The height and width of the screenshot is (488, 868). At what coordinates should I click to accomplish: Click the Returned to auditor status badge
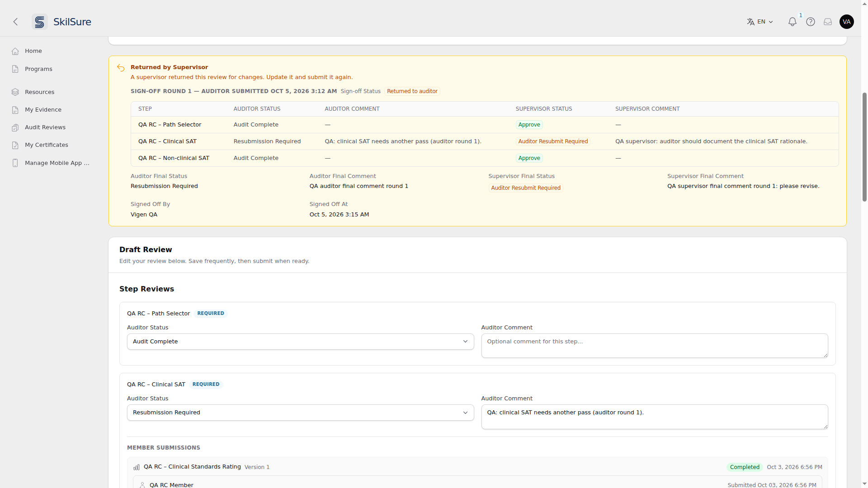(412, 91)
